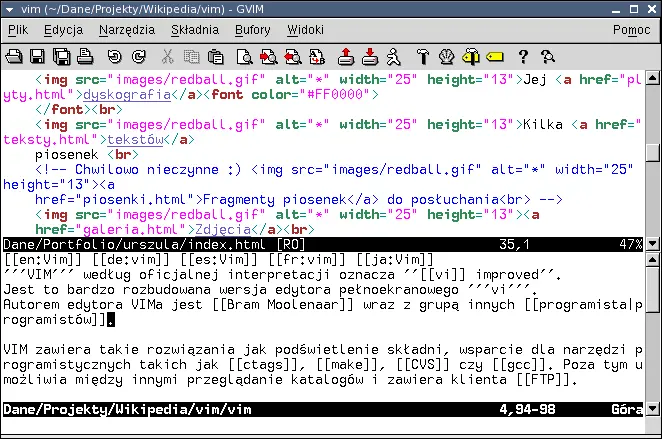Click the bottom pane scrollbar up arrow
The width and height of the screenshot is (662, 439).
click(653, 260)
